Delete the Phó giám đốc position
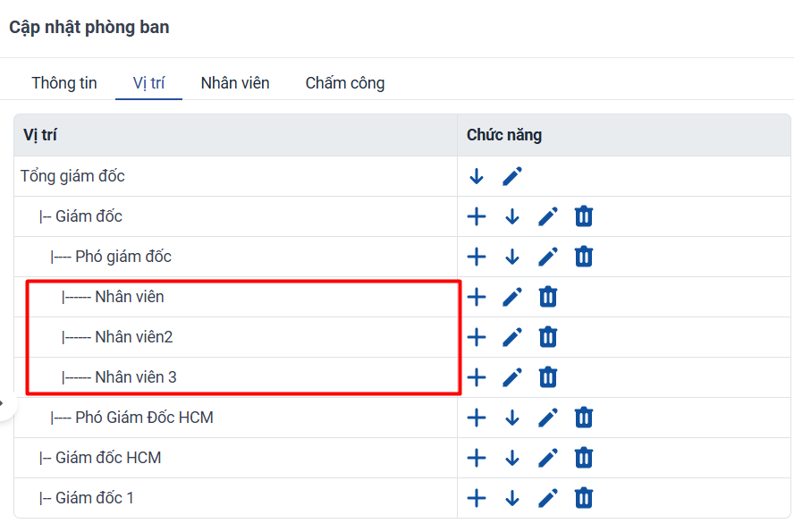Image resolution: width=794 pixels, height=532 pixels. click(x=583, y=257)
